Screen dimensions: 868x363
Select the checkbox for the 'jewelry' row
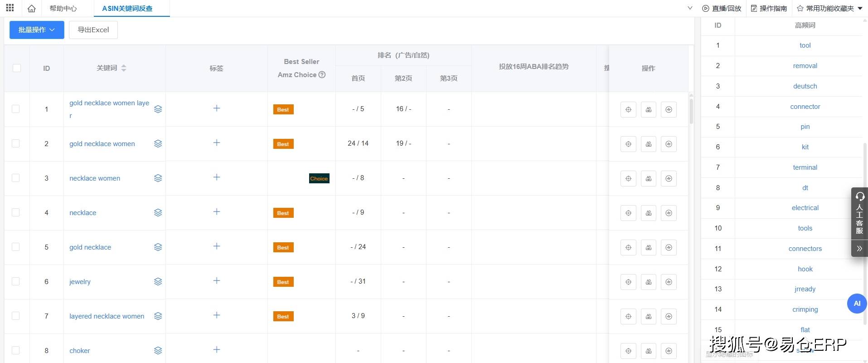pos(16,281)
